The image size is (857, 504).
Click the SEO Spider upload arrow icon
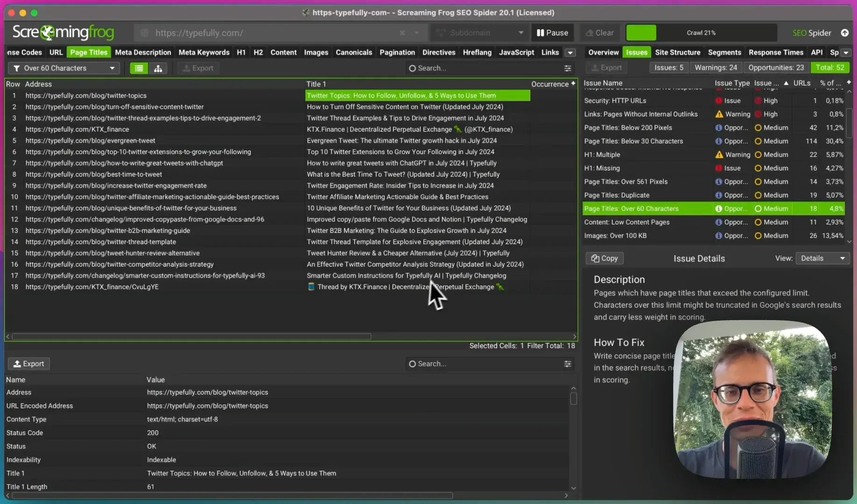pyautogui.click(x=844, y=33)
